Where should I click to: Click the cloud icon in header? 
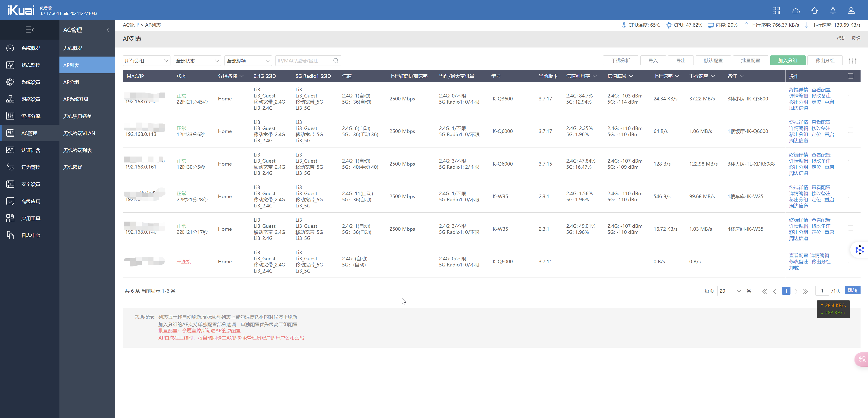pyautogui.click(x=796, y=10)
